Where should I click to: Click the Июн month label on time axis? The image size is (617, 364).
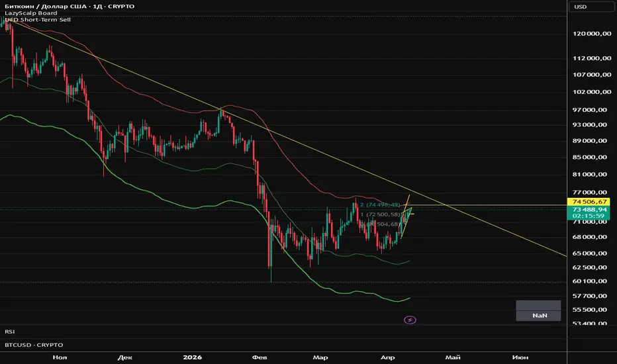pos(520,357)
